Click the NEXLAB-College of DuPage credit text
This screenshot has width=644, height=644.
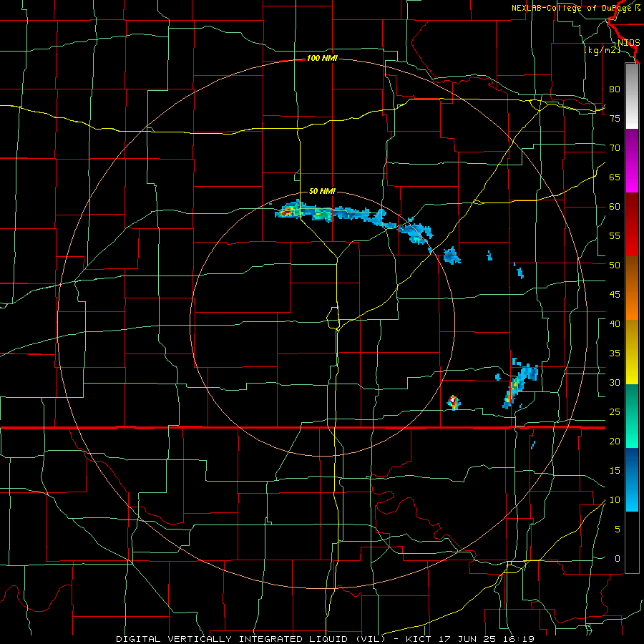575,8
